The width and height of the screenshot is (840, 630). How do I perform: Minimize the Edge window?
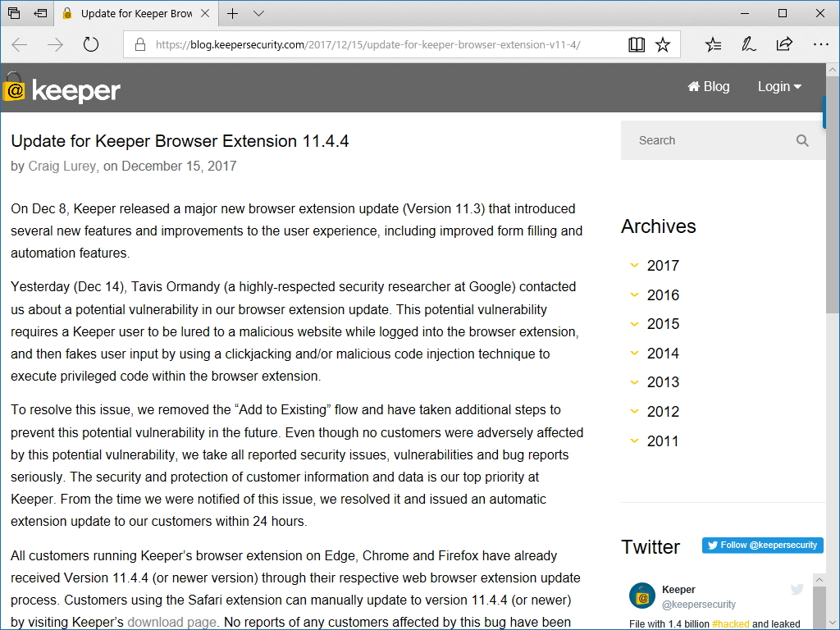pyautogui.click(x=744, y=13)
